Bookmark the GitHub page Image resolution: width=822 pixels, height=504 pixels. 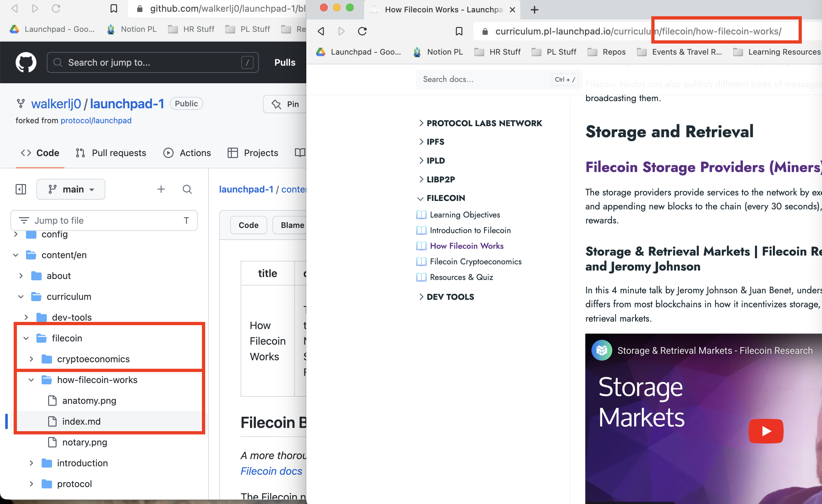click(114, 8)
